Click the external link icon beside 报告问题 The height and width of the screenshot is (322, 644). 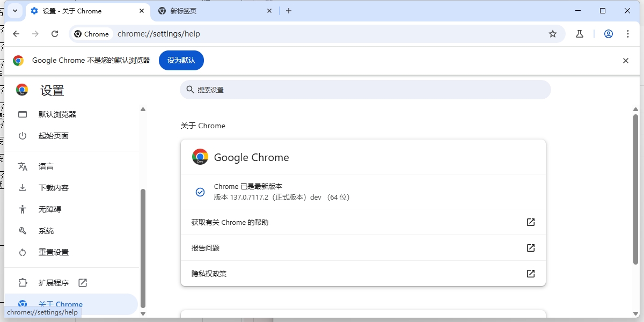pyautogui.click(x=530, y=247)
